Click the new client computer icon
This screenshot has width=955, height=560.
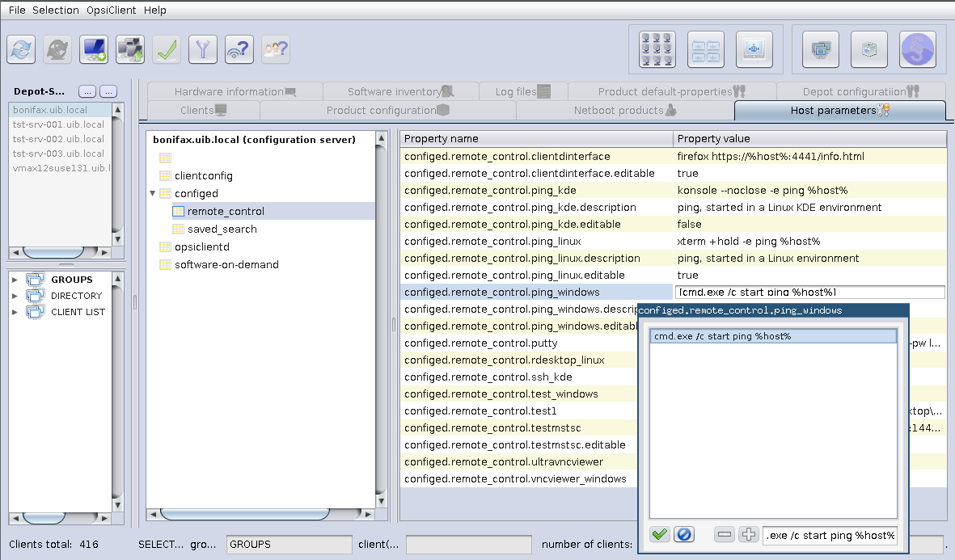(x=94, y=49)
